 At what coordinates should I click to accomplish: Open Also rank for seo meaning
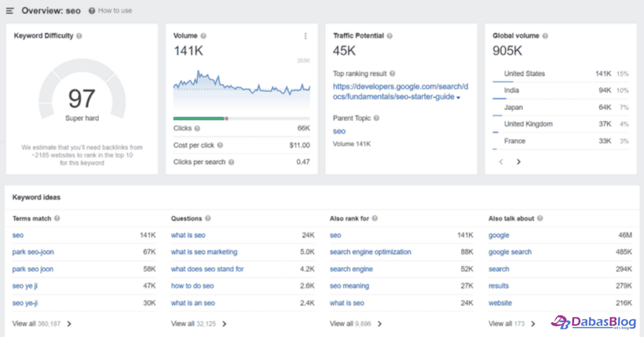349,286
